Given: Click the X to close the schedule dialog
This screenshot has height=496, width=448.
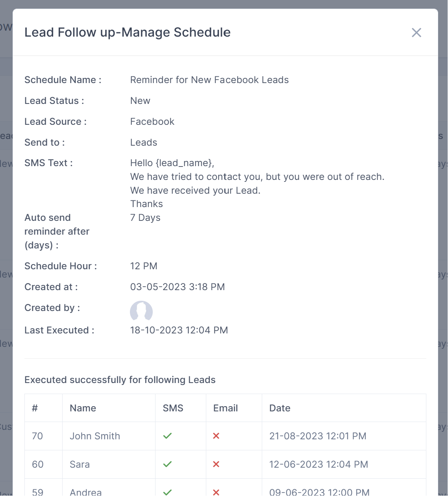Looking at the screenshot, I should coord(417,33).
